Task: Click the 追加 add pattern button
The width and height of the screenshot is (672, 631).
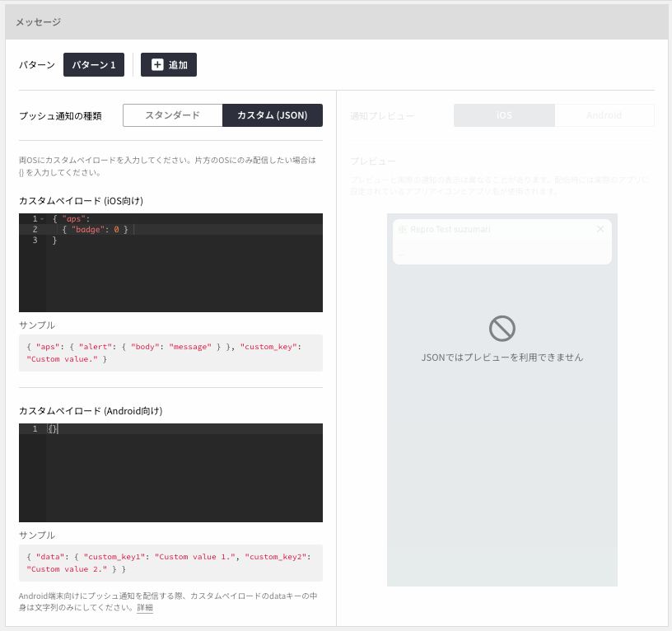Action: tap(169, 65)
